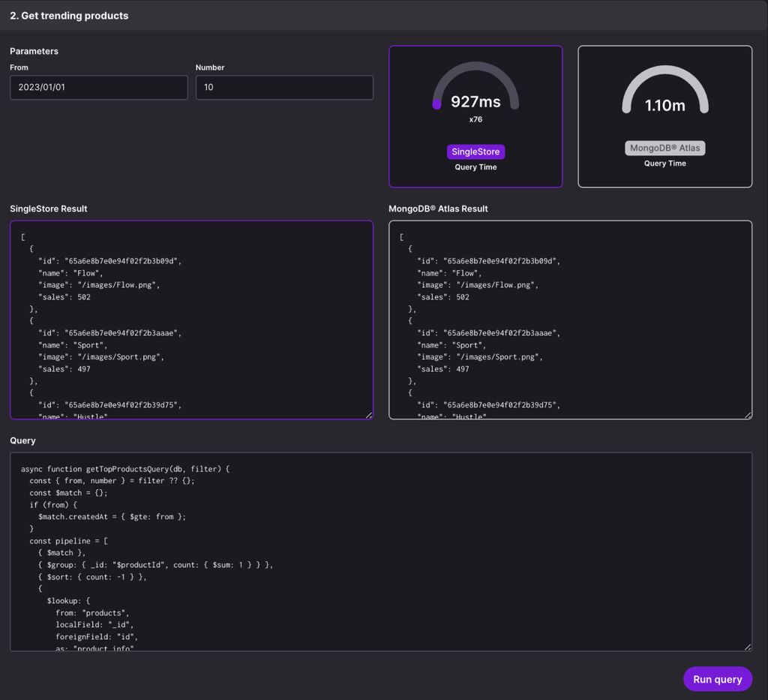Click the Run query button
Screen dimensions: 768x700
(717, 679)
